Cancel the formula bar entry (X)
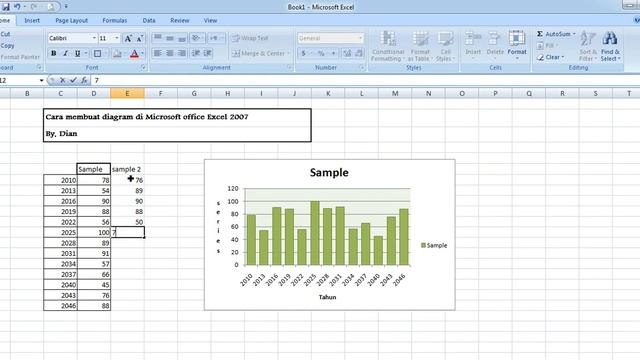Viewport: 640px width, 360px height. (x=62, y=80)
